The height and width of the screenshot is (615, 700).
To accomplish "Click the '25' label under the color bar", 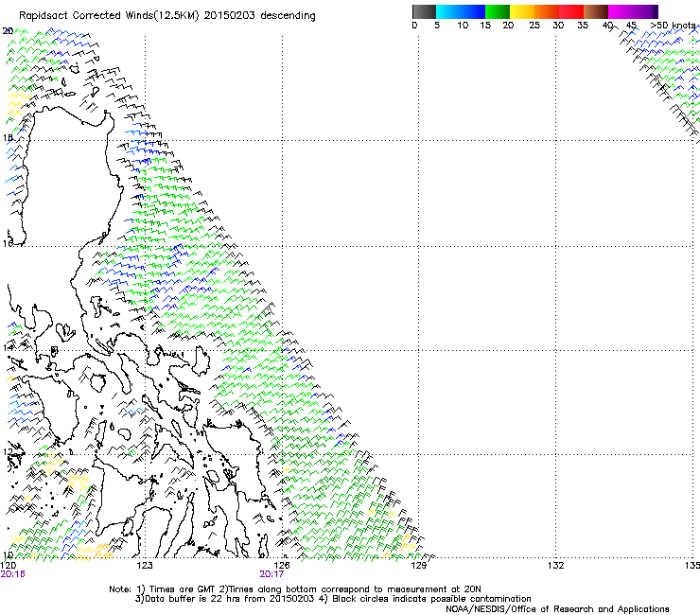I will click(534, 26).
